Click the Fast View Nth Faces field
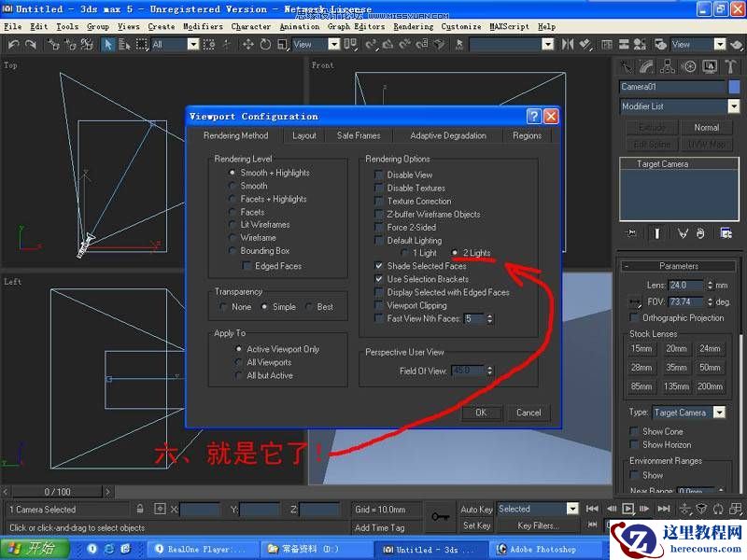 (473, 318)
